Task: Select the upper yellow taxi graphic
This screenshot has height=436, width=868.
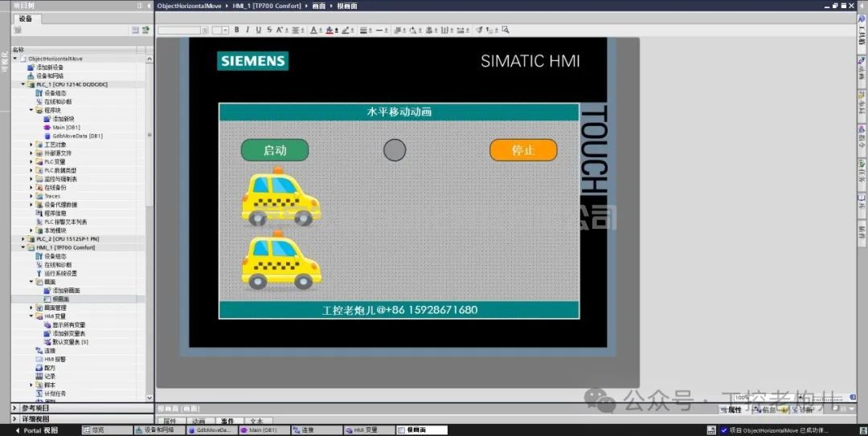Action: coord(280,198)
